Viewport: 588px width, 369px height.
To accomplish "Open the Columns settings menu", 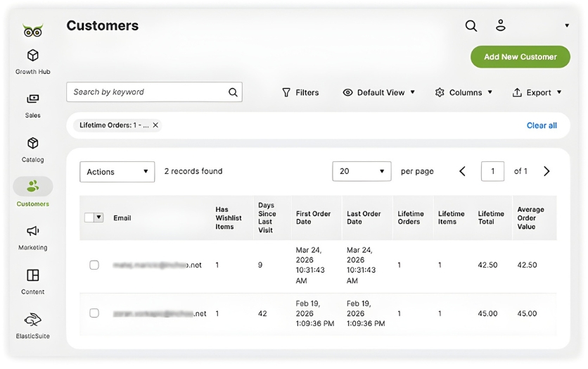I will tap(464, 92).
